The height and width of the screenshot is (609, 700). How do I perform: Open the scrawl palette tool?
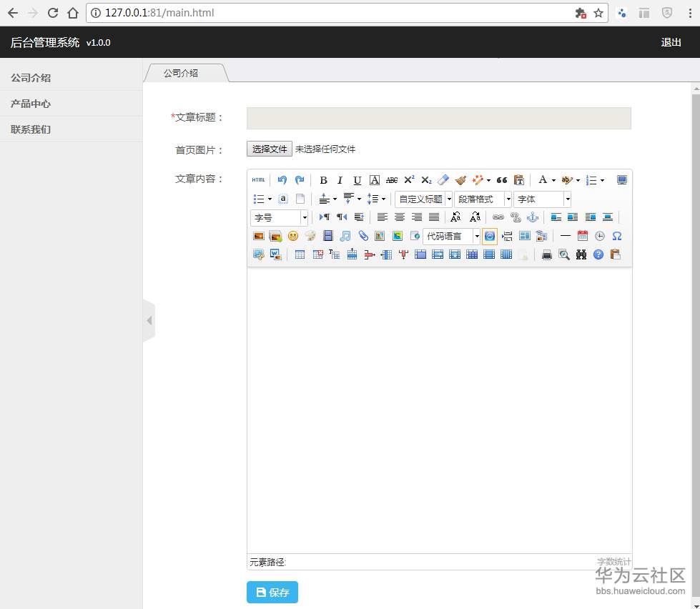(310, 236)
